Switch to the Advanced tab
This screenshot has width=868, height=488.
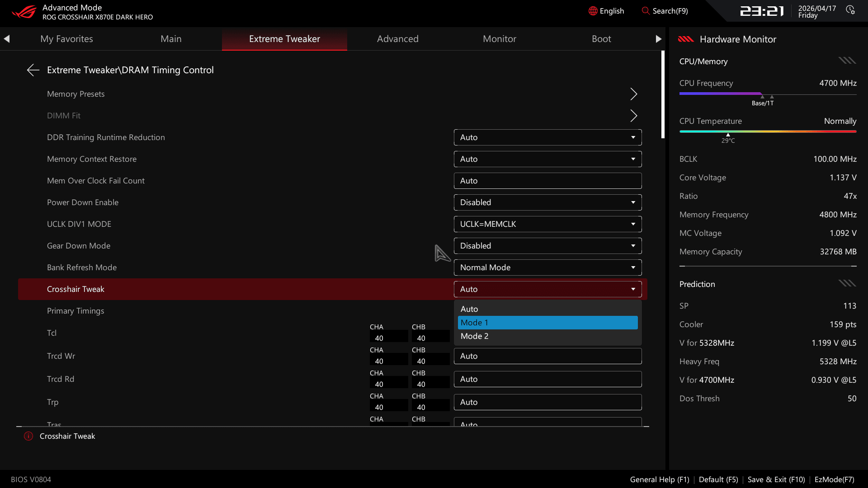(397, 39)
